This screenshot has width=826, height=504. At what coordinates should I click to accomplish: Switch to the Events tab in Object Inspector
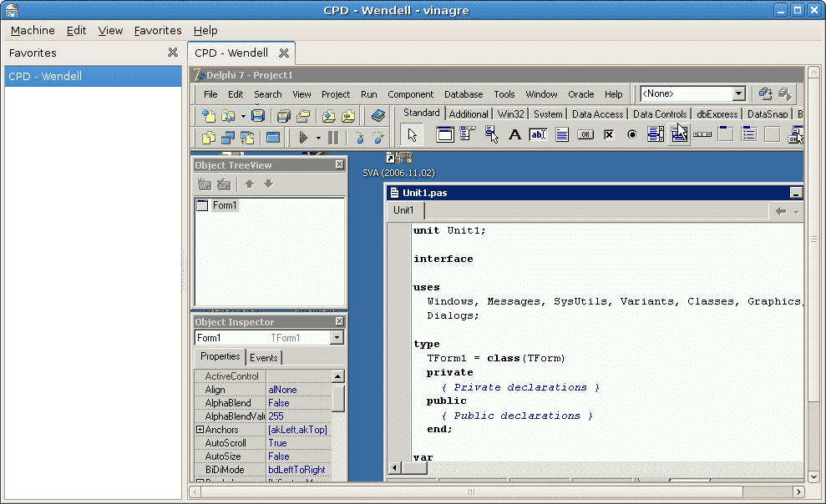tap(263, 358)
